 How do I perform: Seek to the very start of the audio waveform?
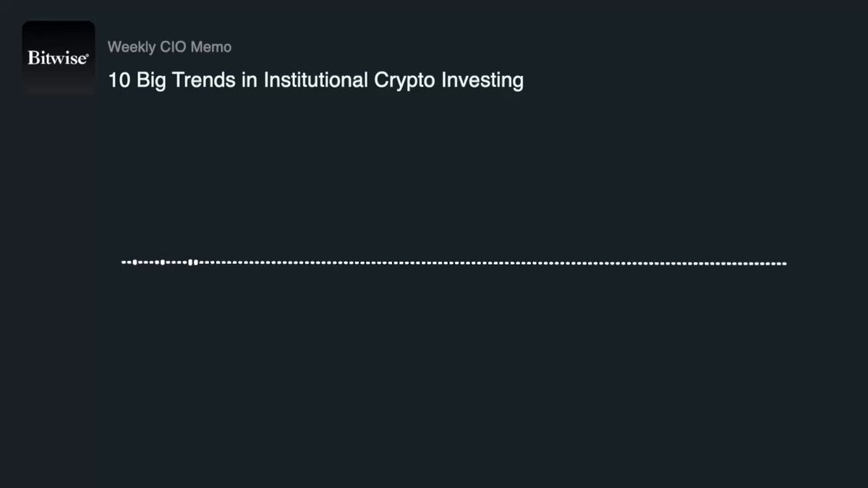[x=123, y=262]
